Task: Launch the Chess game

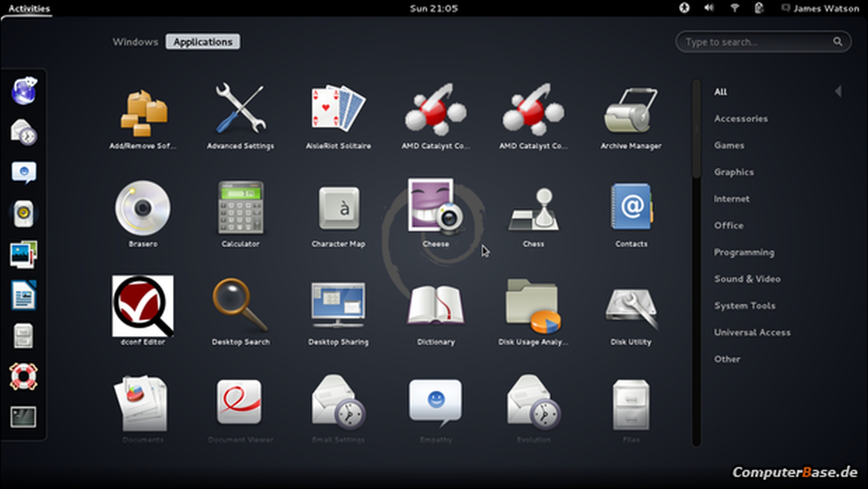Action: [533, 210]
